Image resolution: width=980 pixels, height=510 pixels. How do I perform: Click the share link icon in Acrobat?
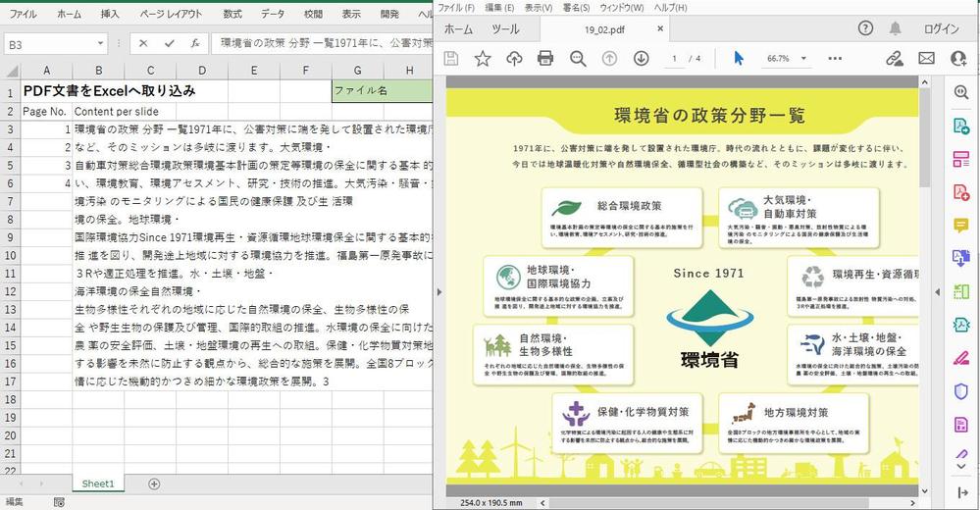(x=895, y=59)
